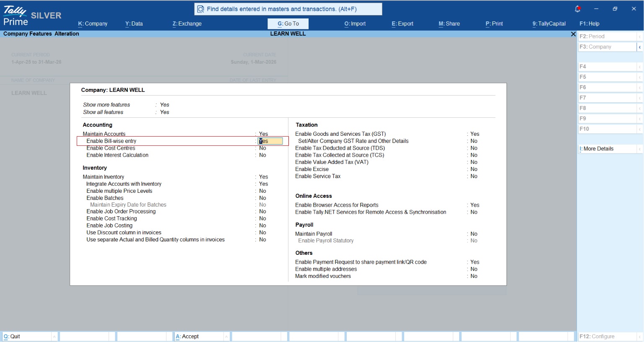Toggle the Enable Browser Access for Reports value
The width and height of the screenshot is (644, 342).
475,205
